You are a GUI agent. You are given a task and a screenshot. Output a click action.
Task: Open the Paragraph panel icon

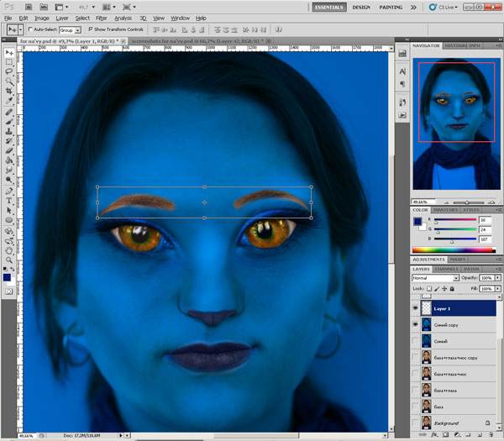point(402,84)
